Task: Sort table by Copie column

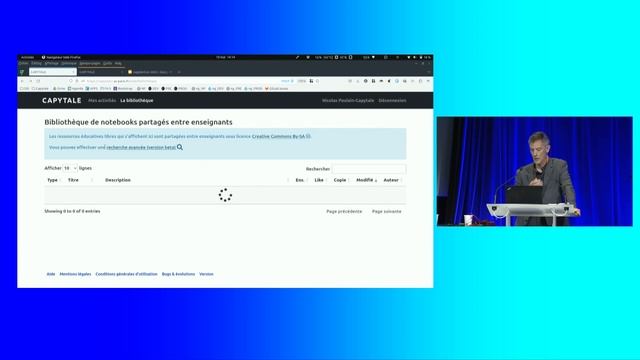Action: point(341,180)
